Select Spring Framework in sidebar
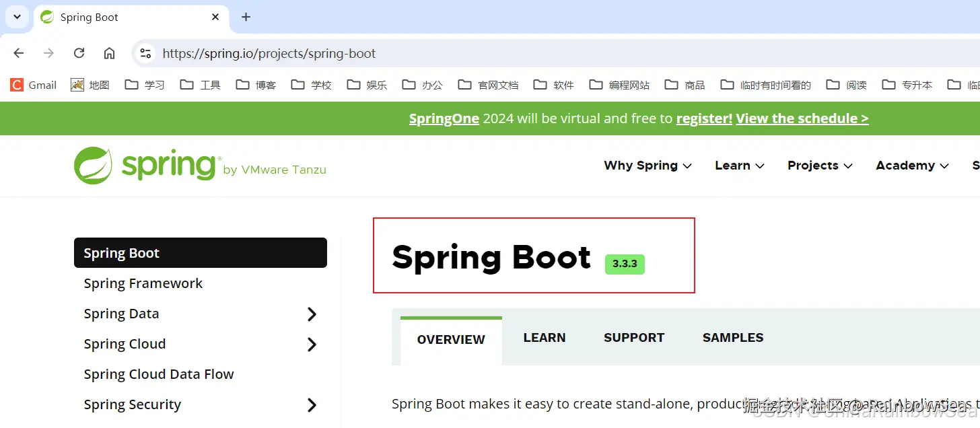 [x=143, y=283]
